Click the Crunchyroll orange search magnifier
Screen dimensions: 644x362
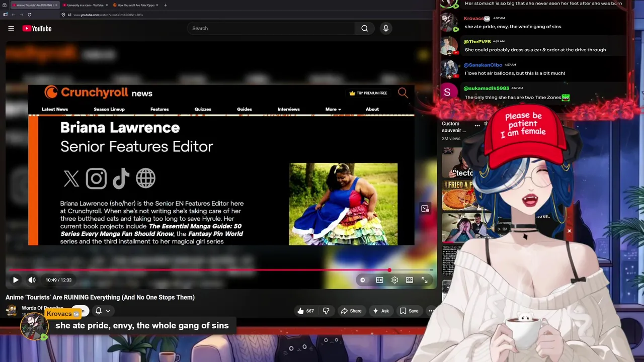tap(403, 93)
